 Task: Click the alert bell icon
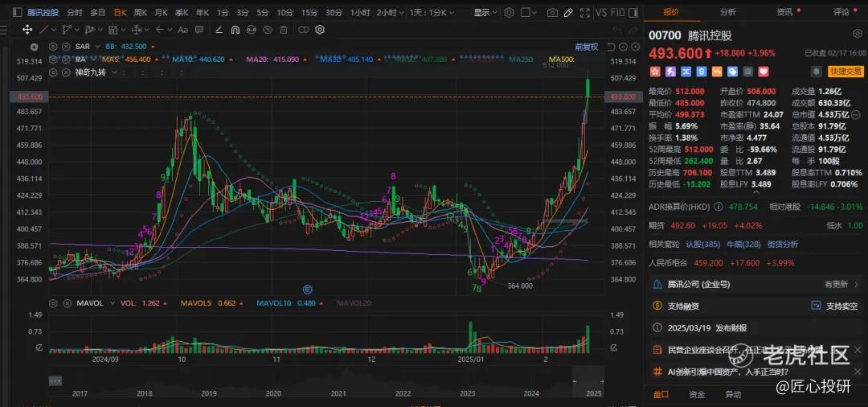[816, 72]
